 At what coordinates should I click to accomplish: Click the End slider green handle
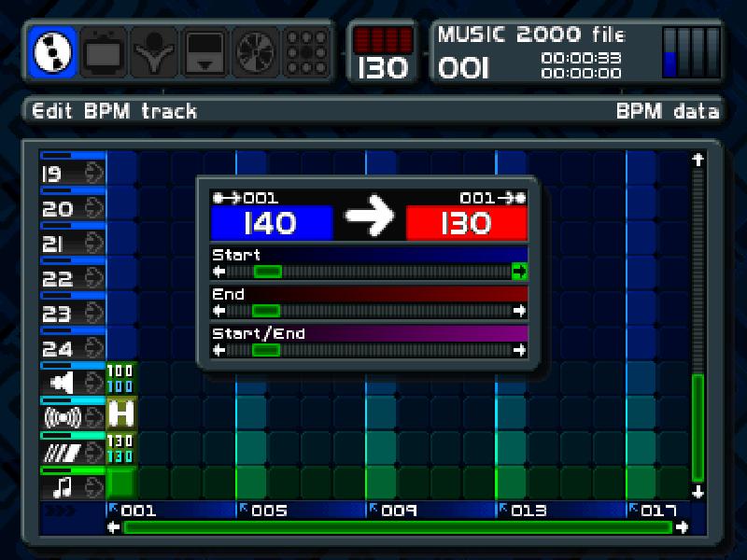(x=266, y=311)
